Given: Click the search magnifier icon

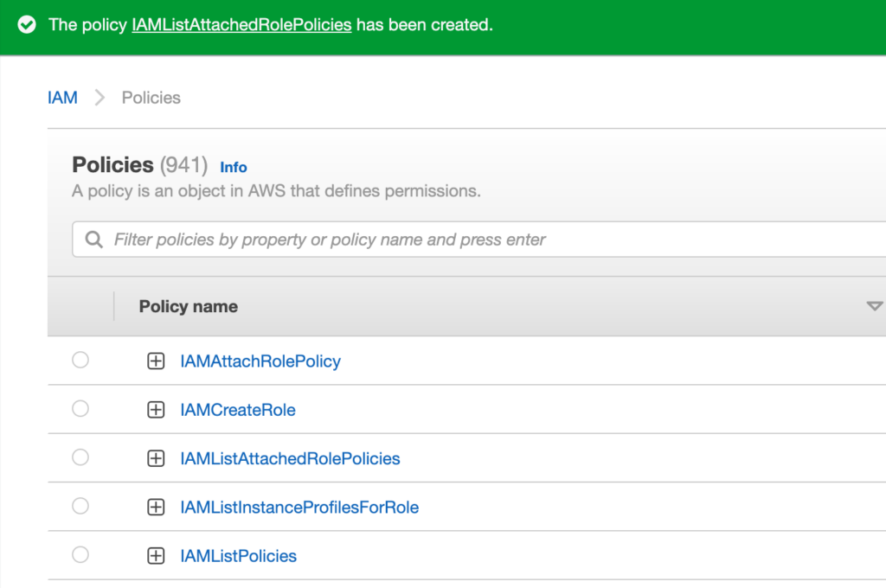Looking at the screenshot, I should pos(93,240).
